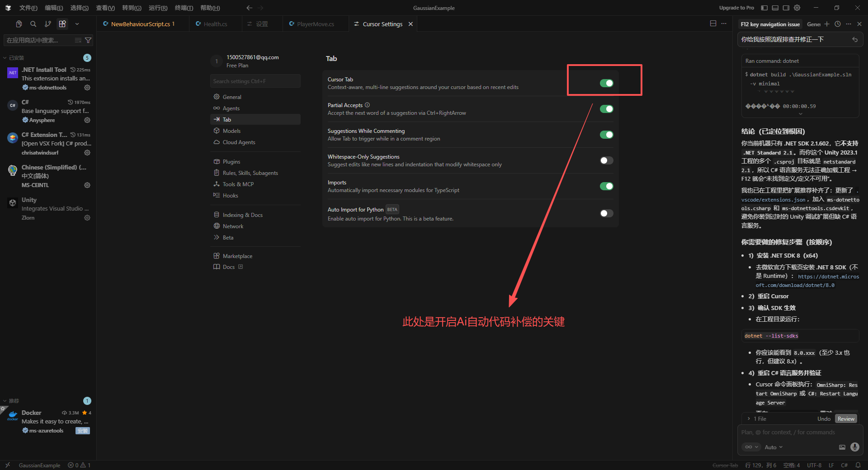This screenshot has width=868, height=470.
Task: Switch to the PlayerMove.cs tab
Action: click(x=316, y=24)
